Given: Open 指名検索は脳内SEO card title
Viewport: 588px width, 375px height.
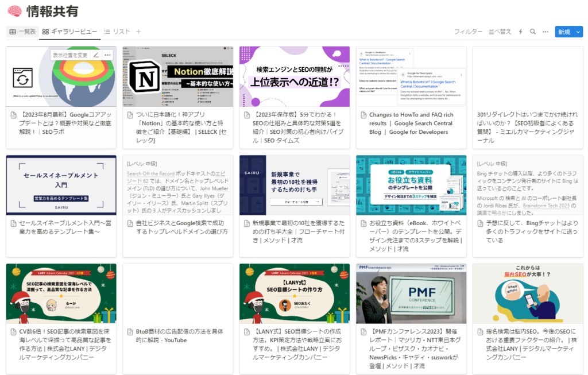Looking at the screenshot, I should [x=532, y=344].
